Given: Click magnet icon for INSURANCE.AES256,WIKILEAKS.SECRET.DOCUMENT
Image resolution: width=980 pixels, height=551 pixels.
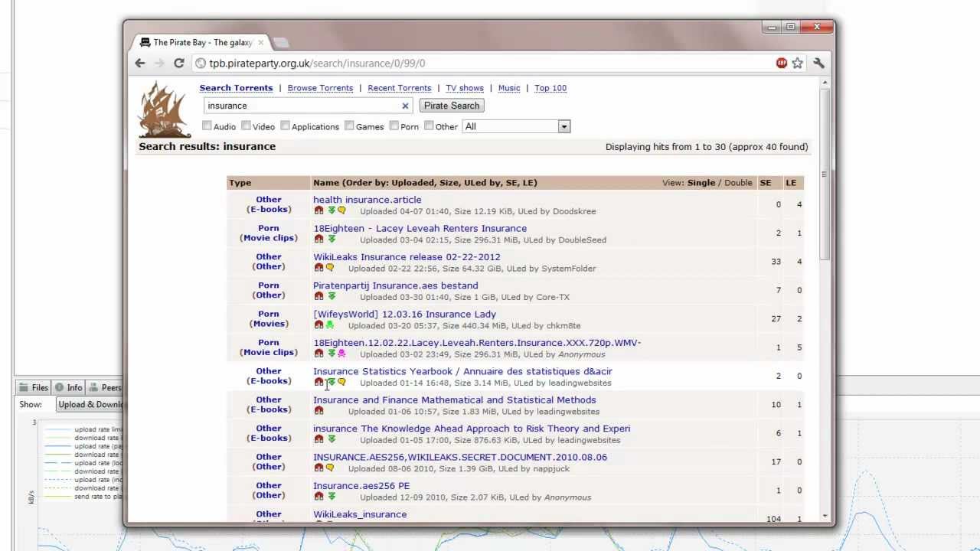Looking at the screenshot, I should point(318,468).
